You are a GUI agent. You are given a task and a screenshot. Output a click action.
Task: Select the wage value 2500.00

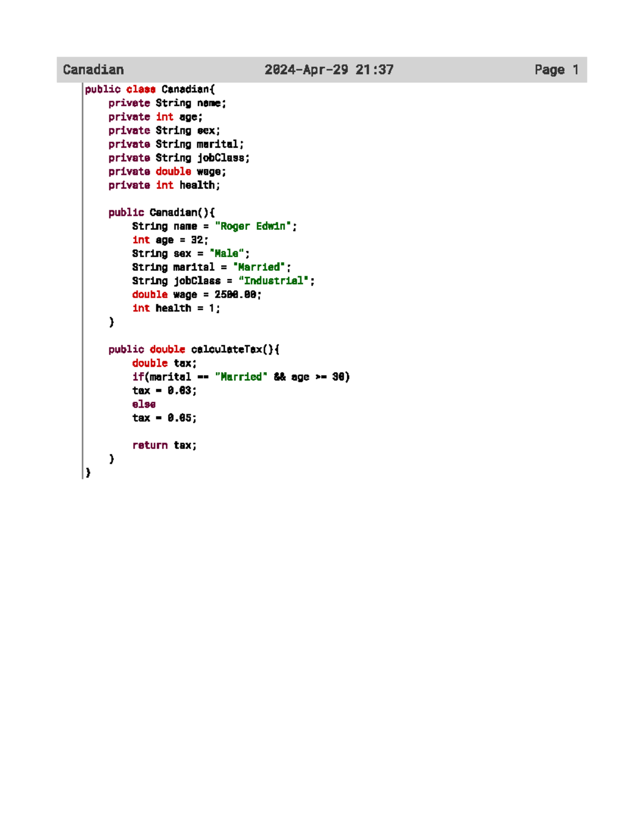tap(235, 294)
